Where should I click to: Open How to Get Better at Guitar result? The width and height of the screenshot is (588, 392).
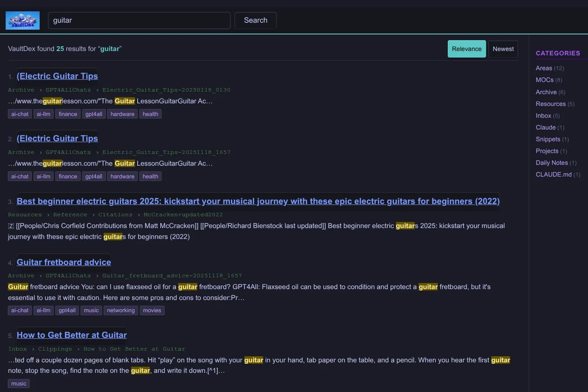coord(71,335)
